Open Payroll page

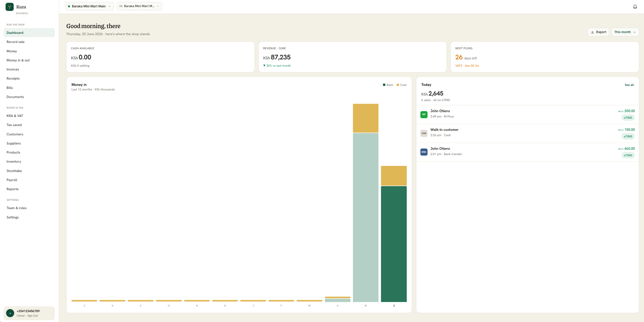coord(29,180)
